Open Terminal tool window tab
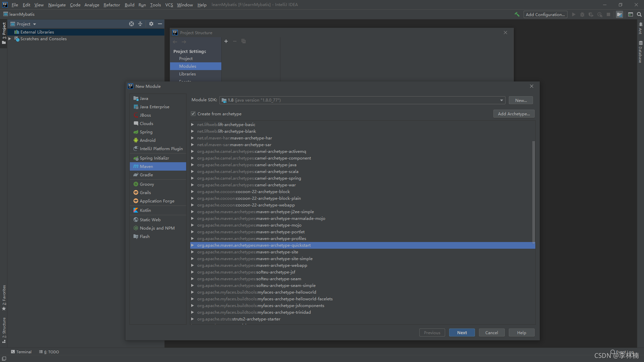This screenshot has width=644, height=362. [x=21, y=352]
